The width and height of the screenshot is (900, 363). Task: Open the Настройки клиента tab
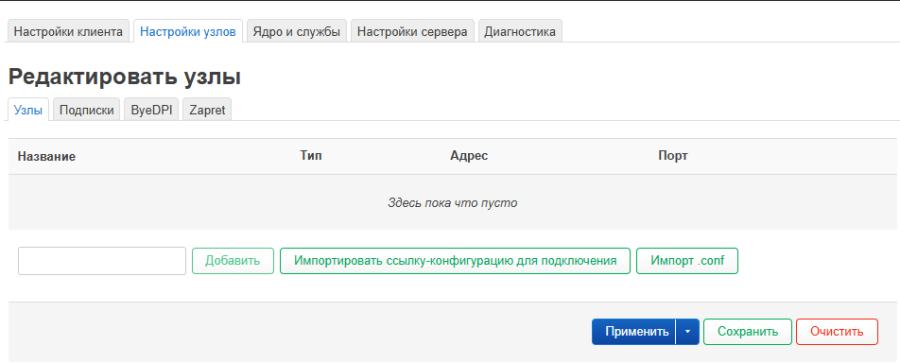(68, 32)
